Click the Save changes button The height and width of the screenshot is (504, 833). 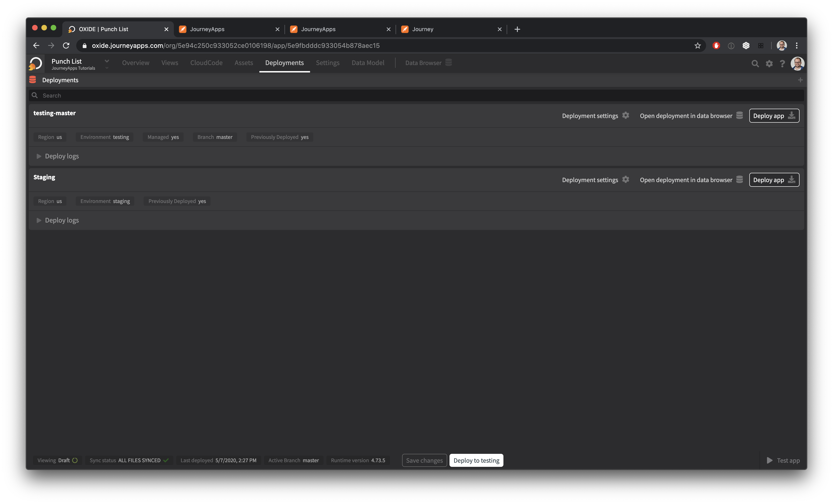point(424,460)
